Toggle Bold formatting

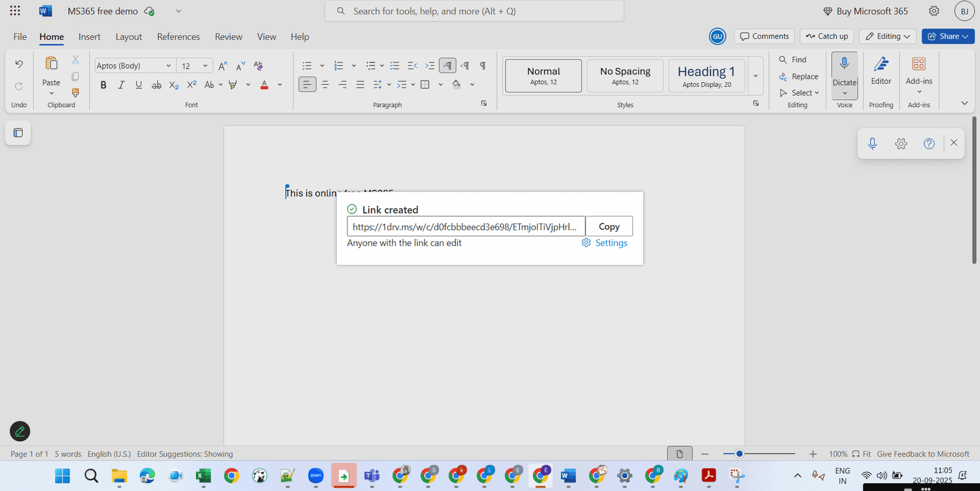click(103, 85)
